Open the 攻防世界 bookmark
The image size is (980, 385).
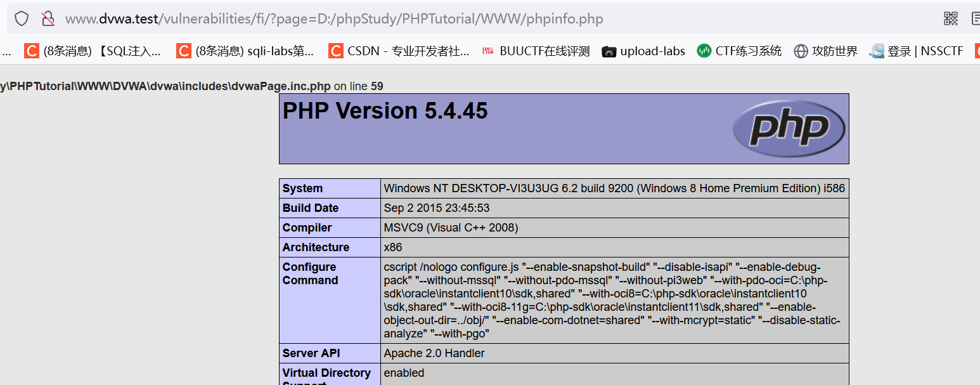[x=825, y=51]
